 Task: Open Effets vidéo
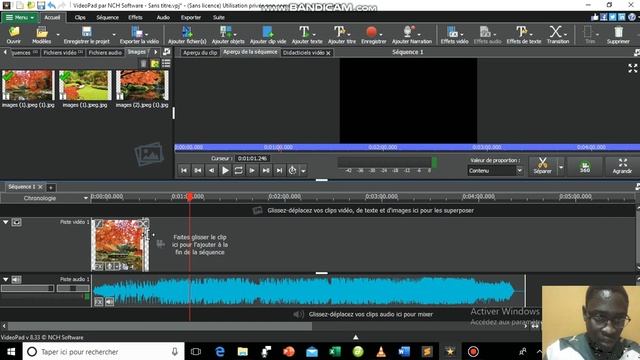[x=454, y=35]
